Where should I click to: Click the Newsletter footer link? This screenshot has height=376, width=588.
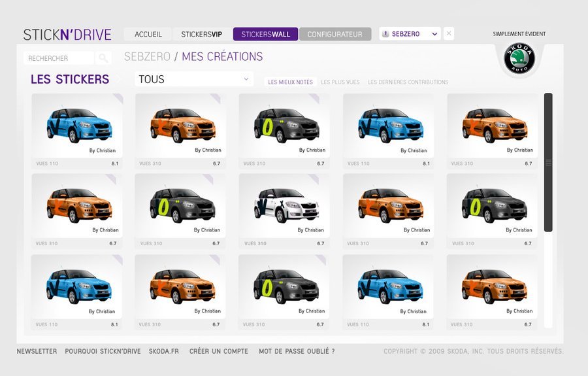[x=37, y=351]
